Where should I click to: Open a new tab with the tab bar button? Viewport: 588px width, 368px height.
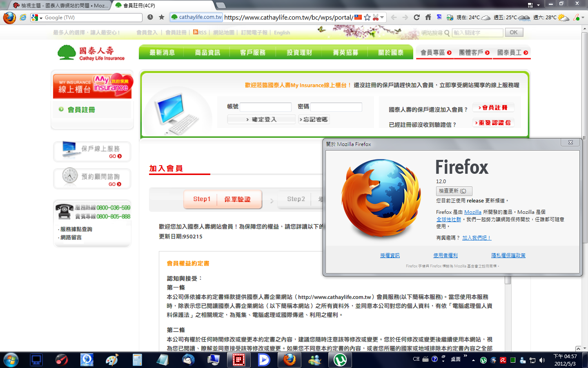pyautogui.click(x=221, y=5)
